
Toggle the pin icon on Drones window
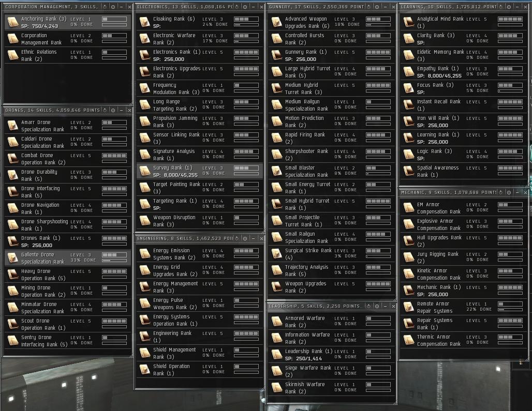pos(104,110)
